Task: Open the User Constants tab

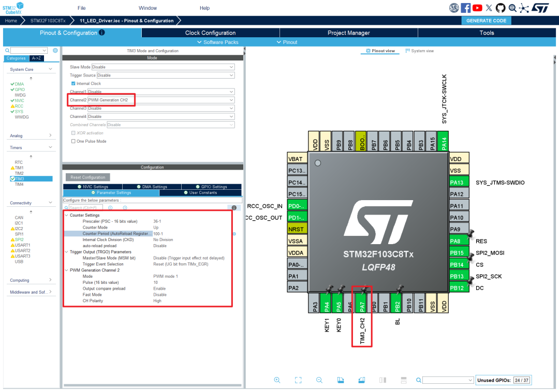Action: pos(200,192)
